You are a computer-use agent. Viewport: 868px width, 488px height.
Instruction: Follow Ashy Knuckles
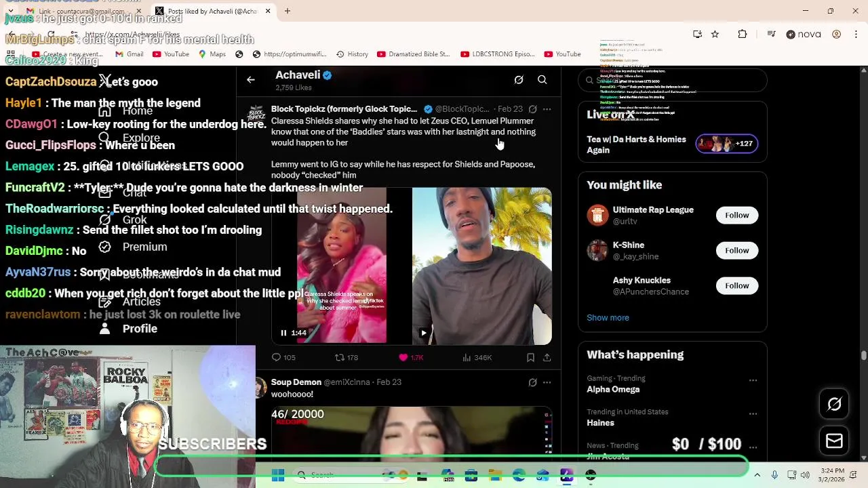(736, 286)
